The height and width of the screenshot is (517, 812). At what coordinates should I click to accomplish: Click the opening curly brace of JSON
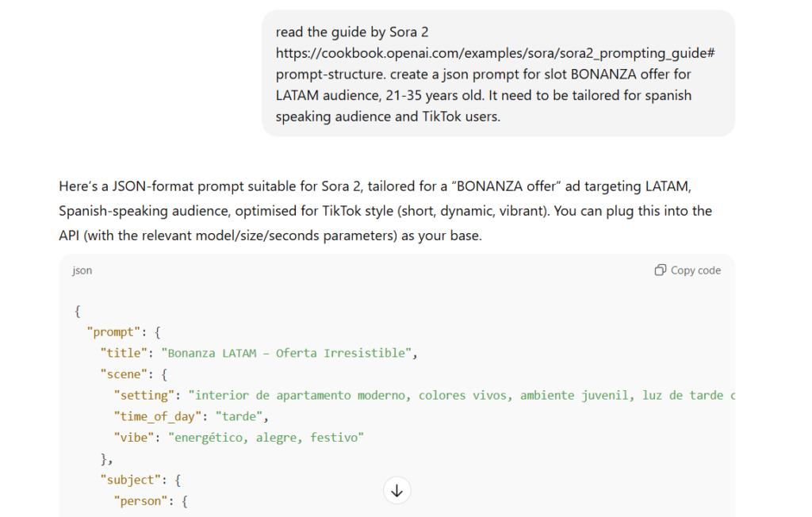77,311
